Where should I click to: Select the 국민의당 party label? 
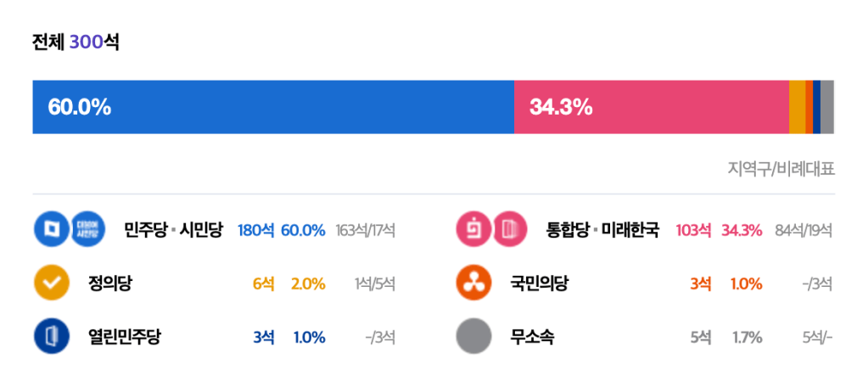pyautogui.click(x=539, y=284)
